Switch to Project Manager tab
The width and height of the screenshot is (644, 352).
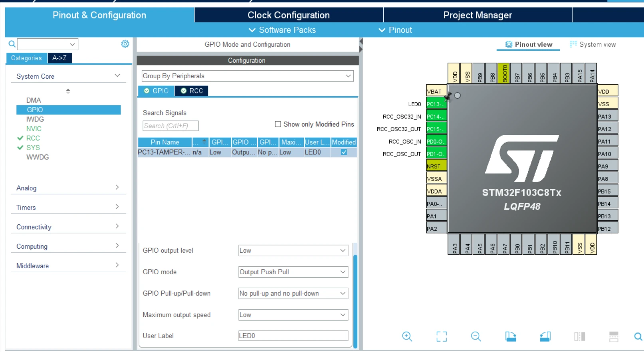click(478, 15)
